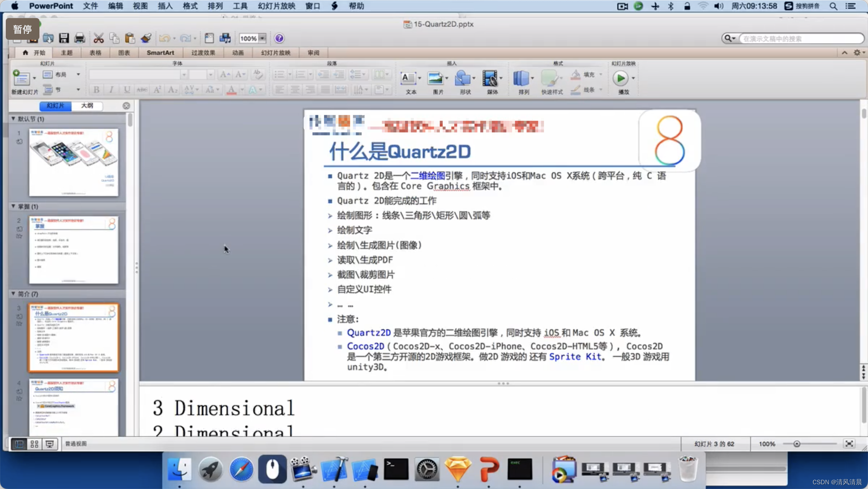Click the Quick Styles icon
Screen dimensions: 868x489
(x=549, y=78)
